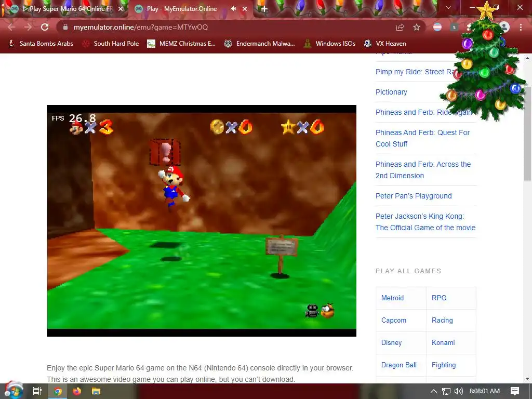Launch Firefox from the taskbar
The width and height of the screenshot is (532, 399).
[77, 391]
